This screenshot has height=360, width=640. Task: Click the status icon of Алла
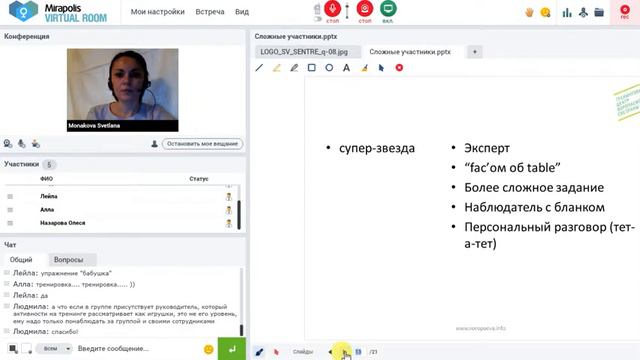(229, 210)
